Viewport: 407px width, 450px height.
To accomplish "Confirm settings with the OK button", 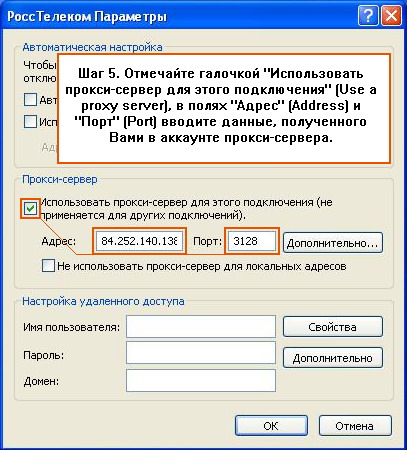I will [x=271, y=426].
